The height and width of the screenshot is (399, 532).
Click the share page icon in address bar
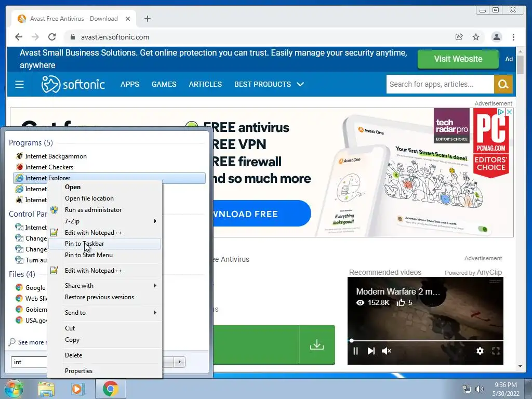point(459,37)
